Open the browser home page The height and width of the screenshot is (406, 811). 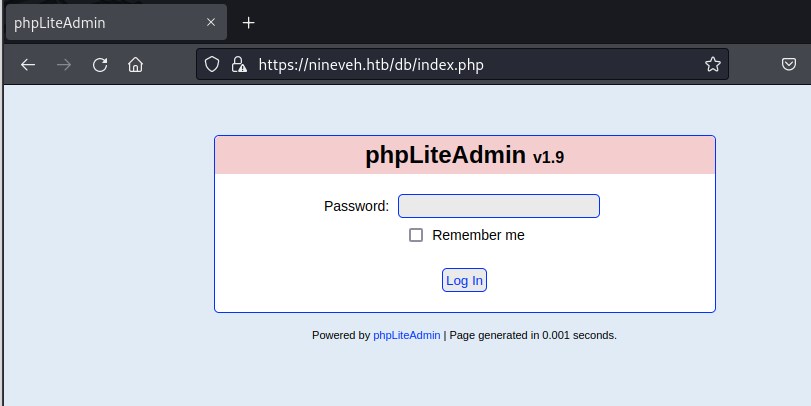136,65
